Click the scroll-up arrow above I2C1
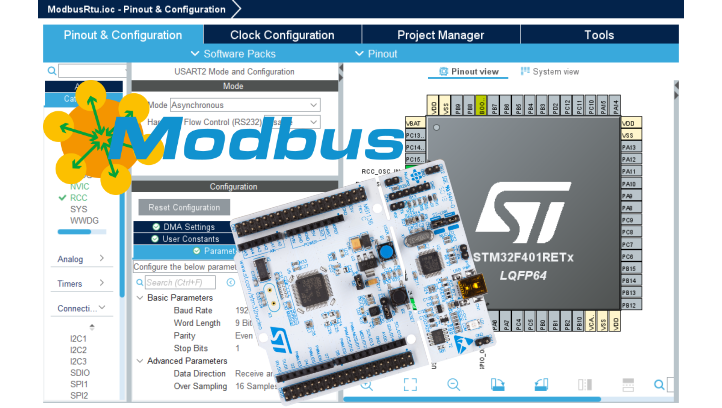722x408 pixels. click(92, 327)
